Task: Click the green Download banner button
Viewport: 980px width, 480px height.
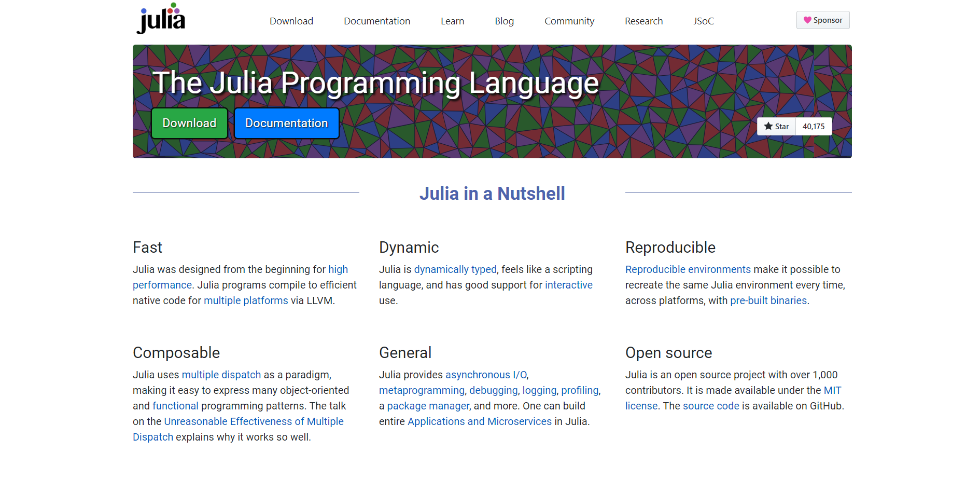Action: click(x=189, y=124)
